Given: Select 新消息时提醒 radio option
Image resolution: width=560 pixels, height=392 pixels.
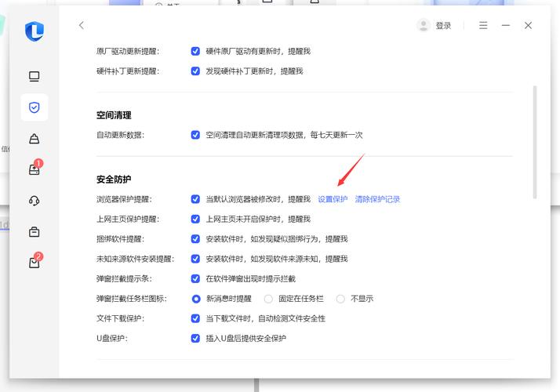Looking at the screenshot, I should 196,299.
